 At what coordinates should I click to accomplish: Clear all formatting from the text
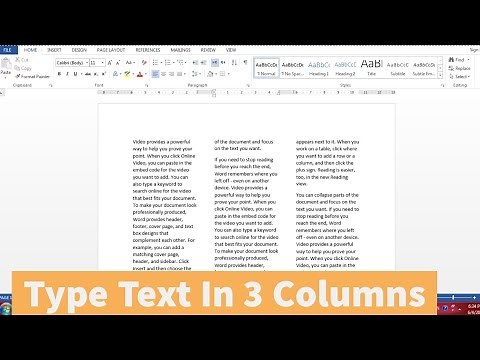[144, 63]
